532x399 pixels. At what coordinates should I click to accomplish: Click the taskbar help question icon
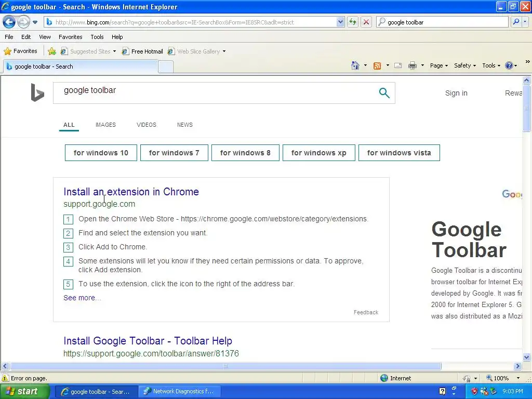coord(443,392)
